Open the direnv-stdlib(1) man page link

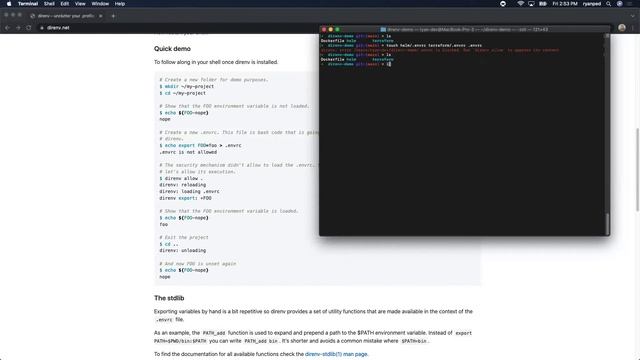336,354
